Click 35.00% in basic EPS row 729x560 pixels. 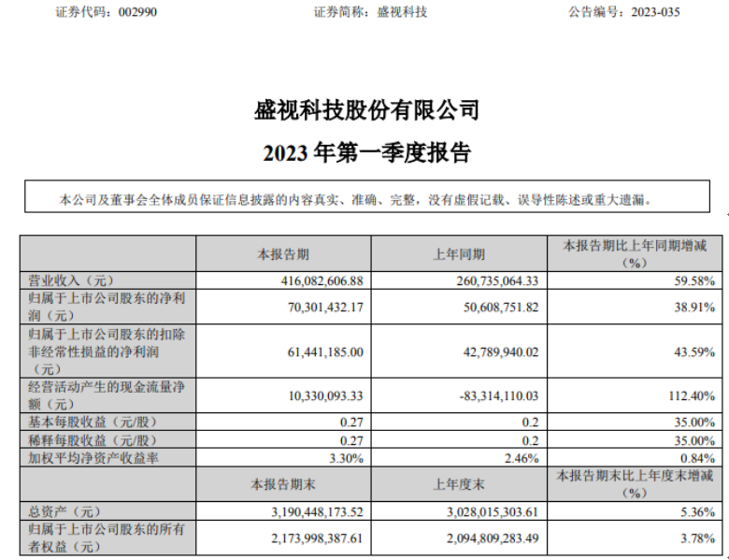tap(694, 422)
